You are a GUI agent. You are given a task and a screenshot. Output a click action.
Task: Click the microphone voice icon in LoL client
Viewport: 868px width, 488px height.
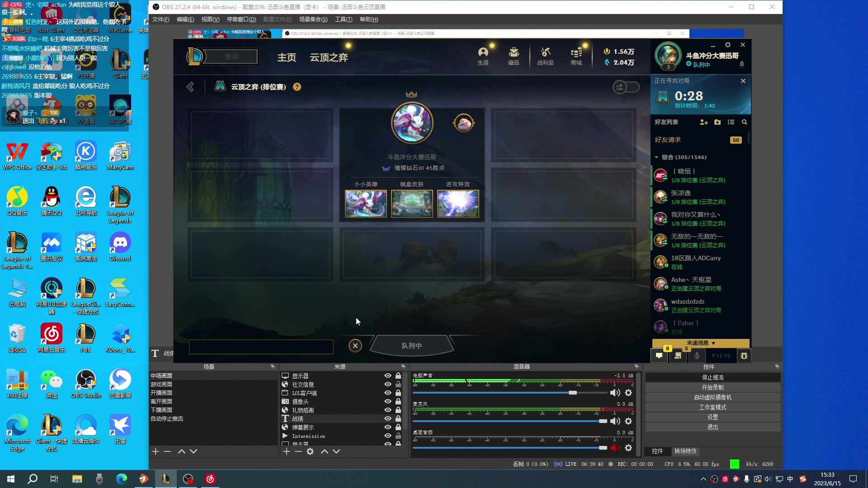pyautogui.click(x=697, y=356)
